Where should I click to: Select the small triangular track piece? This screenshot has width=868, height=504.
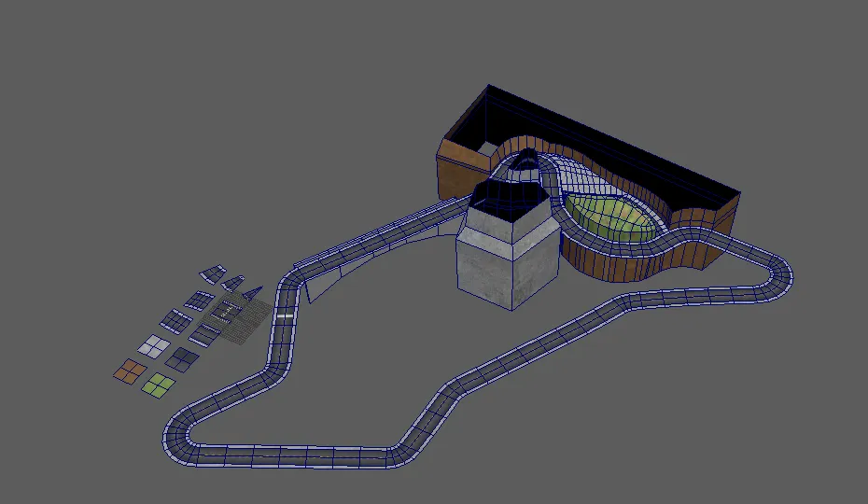pyautogui.click(x=252, y=292)
